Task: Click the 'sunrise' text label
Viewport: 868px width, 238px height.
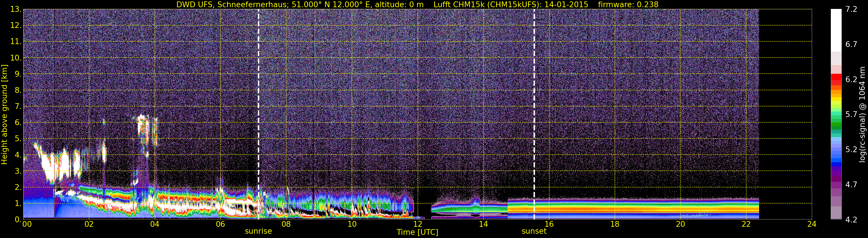Action: tap(258, 231)
